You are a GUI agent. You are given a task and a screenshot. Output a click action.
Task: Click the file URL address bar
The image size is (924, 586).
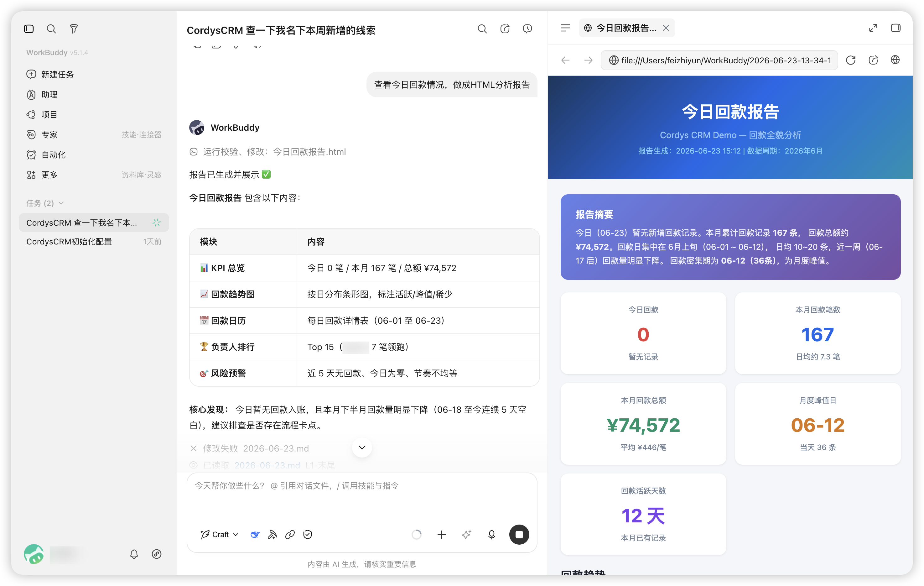(719, 60)
